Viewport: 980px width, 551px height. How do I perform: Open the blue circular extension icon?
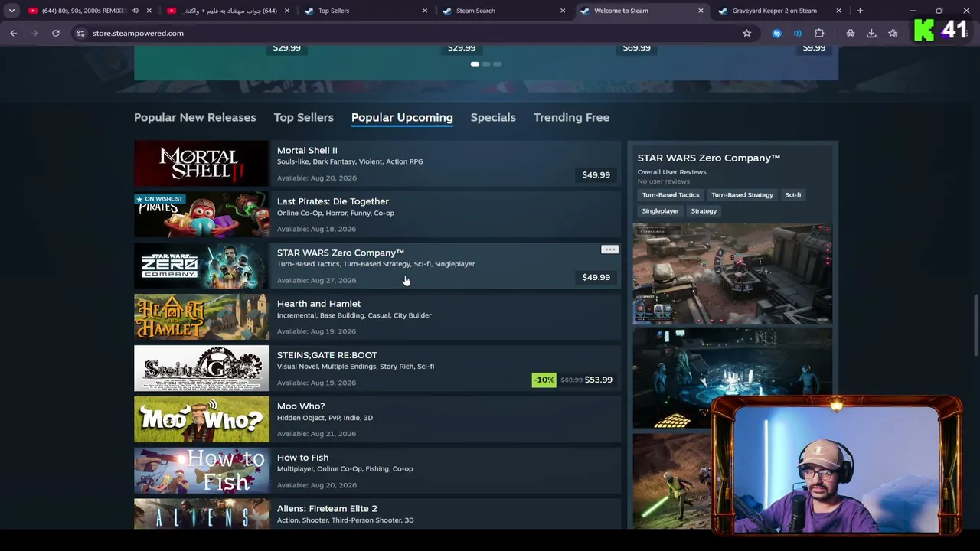(776, 33)
